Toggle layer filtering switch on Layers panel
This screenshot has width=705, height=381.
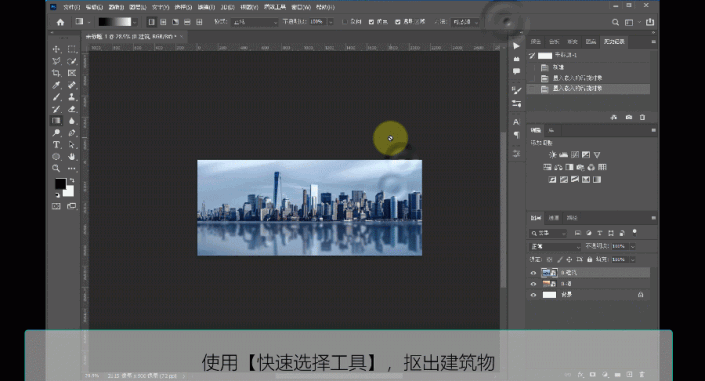(x=634, y=233)
